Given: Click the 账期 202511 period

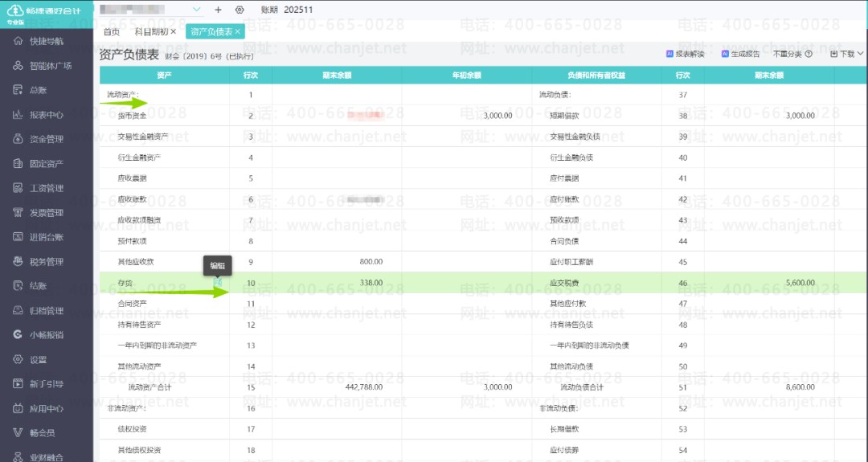Looking at the screenshot, I should point(287,10).
